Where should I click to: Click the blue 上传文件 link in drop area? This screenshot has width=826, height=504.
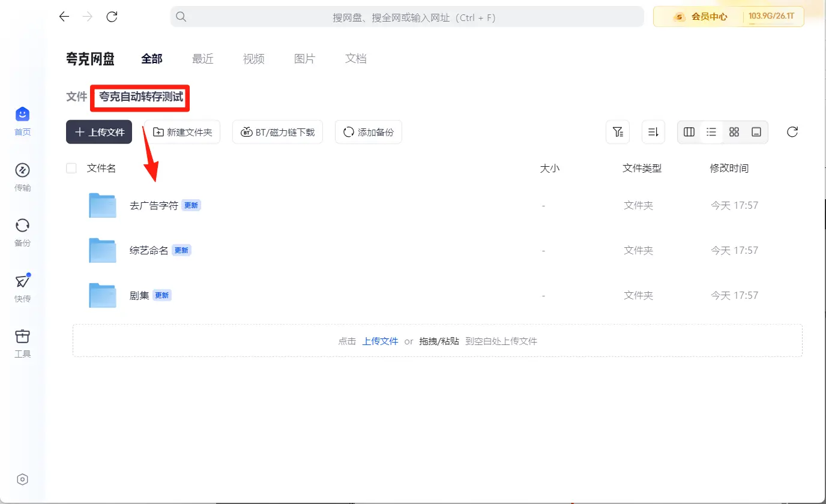click(x=380, y=341)
